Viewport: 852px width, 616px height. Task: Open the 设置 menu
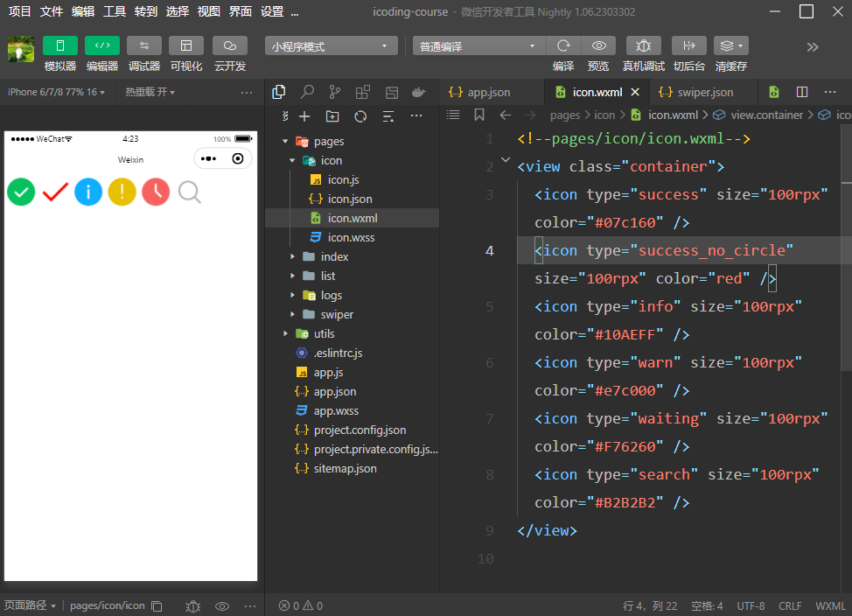[x=272, y=11]
